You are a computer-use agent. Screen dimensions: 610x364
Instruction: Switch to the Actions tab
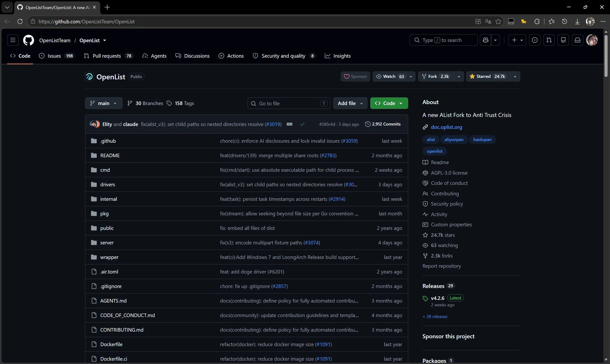tap(231, 56)
